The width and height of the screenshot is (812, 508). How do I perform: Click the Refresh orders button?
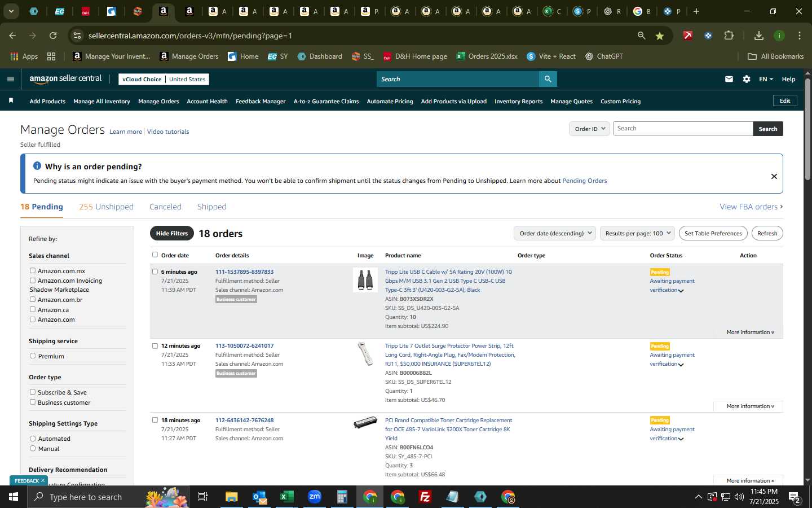[767, 233]
